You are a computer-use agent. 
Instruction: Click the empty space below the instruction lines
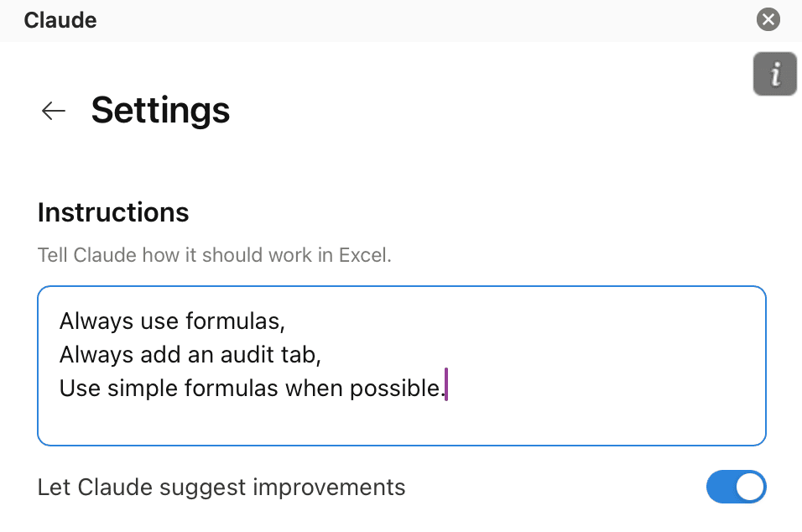(x=402, y=423)
